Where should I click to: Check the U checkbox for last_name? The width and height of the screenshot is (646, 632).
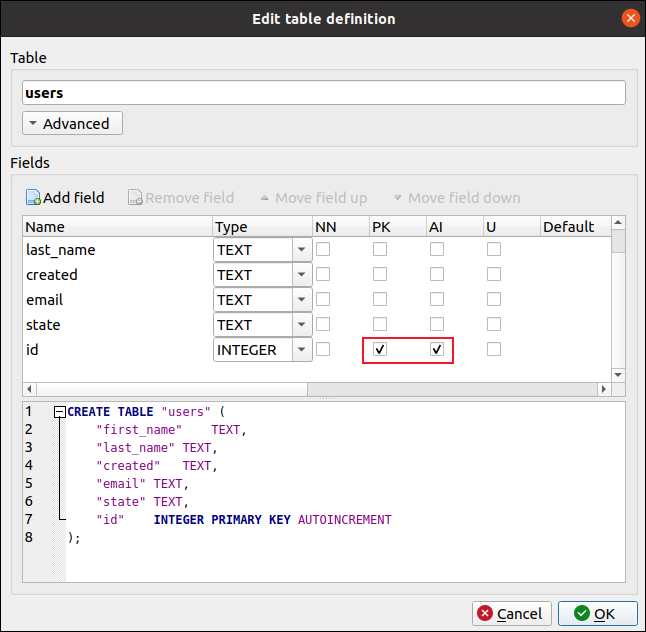click(494, 250)
